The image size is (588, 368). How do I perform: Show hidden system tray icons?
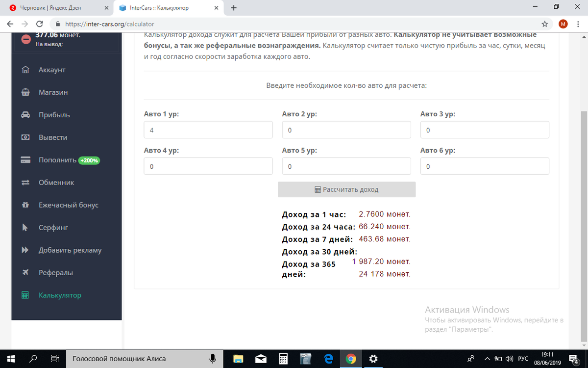488,359
